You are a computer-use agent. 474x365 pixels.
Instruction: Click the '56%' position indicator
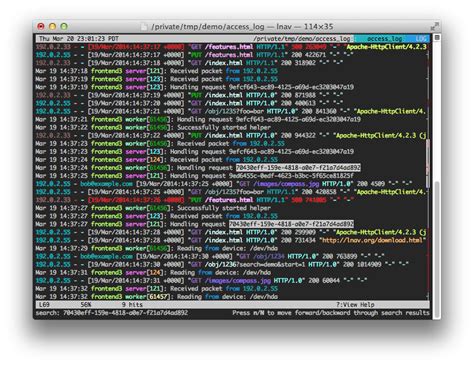pos(86,304)
